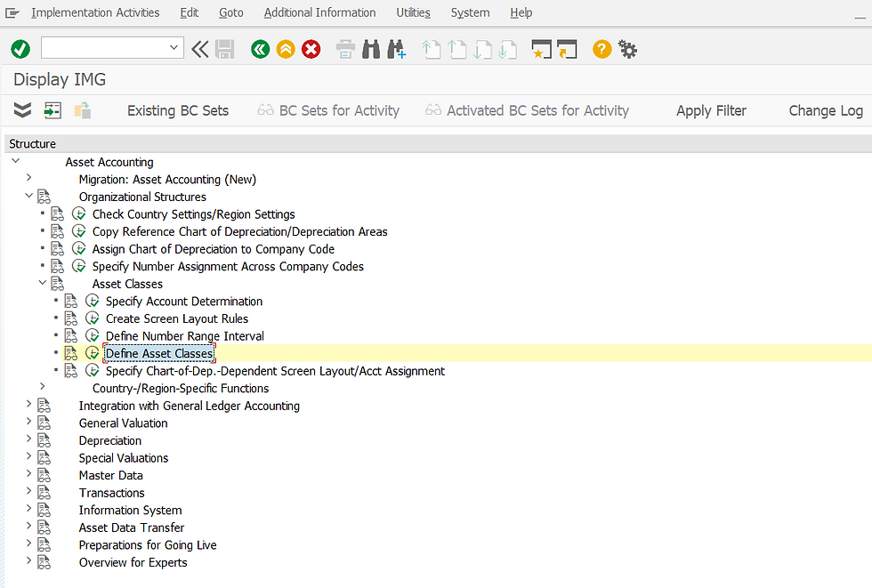Screen dimensions: 872x588
Task: Open the Utilities menu
Action: [413, 12]
